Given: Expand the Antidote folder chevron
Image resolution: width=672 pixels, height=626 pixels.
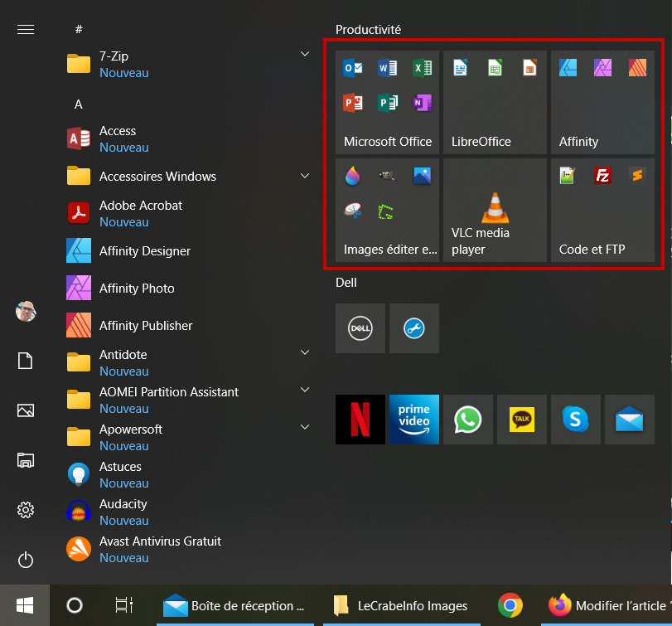Looking at the screenshot, I should click(x=305, y=352).
